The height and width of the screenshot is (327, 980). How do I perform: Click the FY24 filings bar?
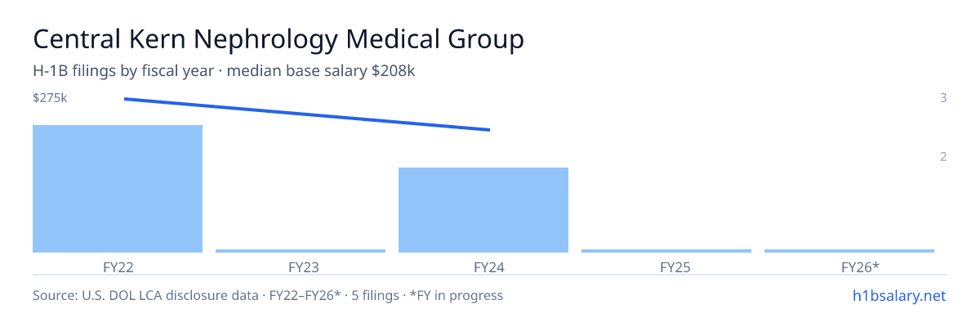pyautogui.click(x=483, y=210)
